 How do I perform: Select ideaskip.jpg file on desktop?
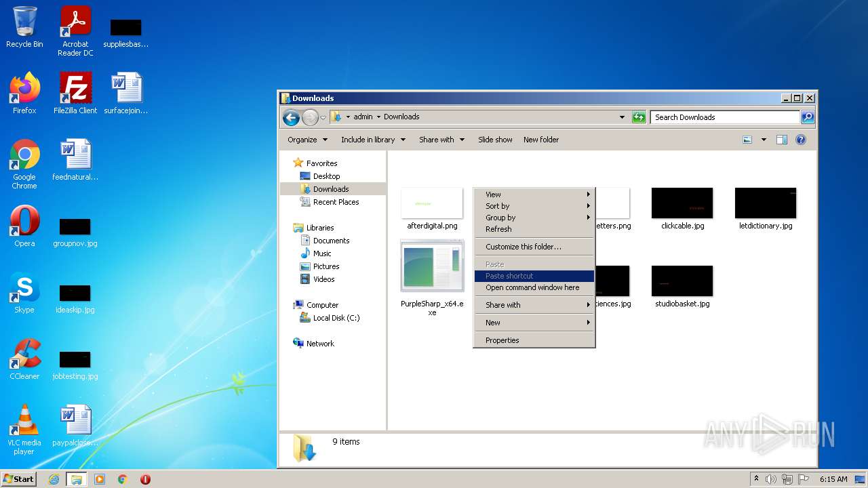point(75,299)
